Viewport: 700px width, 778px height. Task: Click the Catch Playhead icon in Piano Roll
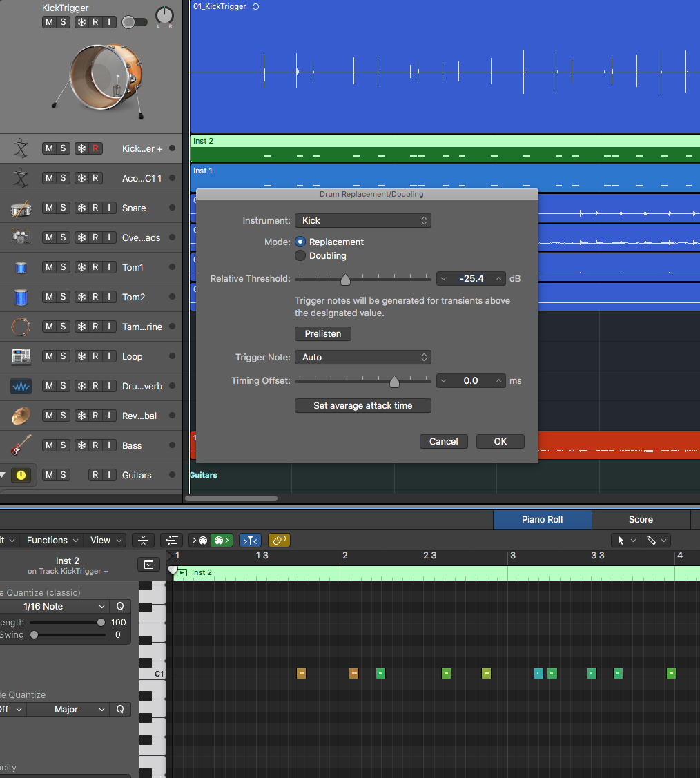pyautogui.click(x=251, y=541)
